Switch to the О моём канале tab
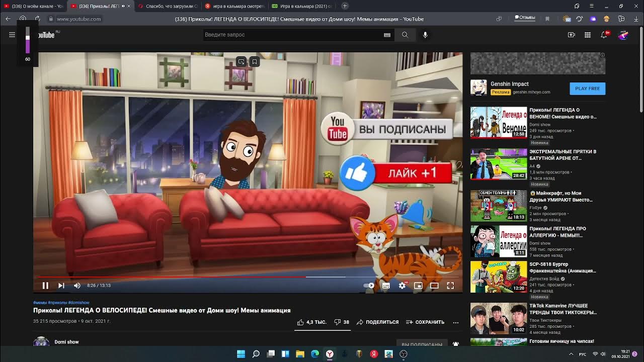This screenshot has height=362, width=644. point(33,6)
